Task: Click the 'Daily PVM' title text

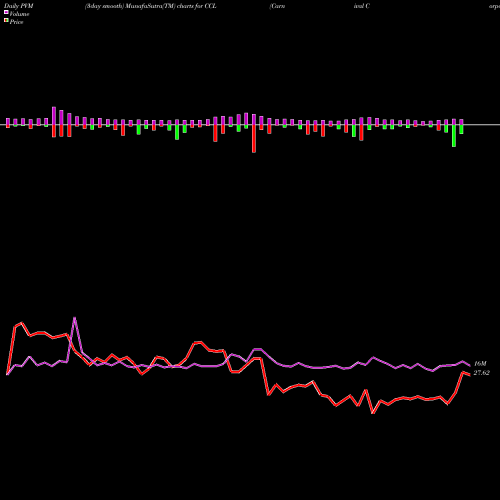Action: (19, 6)
